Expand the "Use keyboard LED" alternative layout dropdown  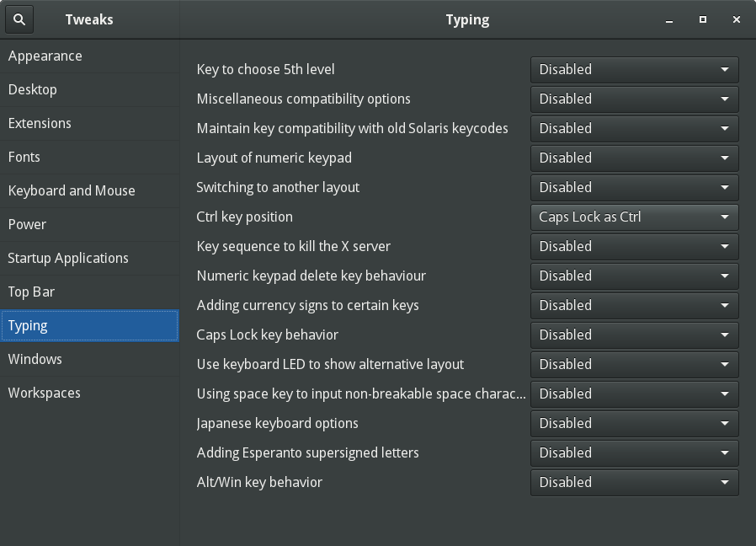click(634, 364)
